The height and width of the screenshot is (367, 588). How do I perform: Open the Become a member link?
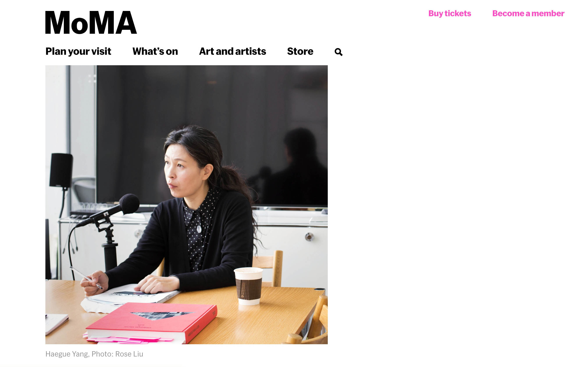click(x=528, y=13)
